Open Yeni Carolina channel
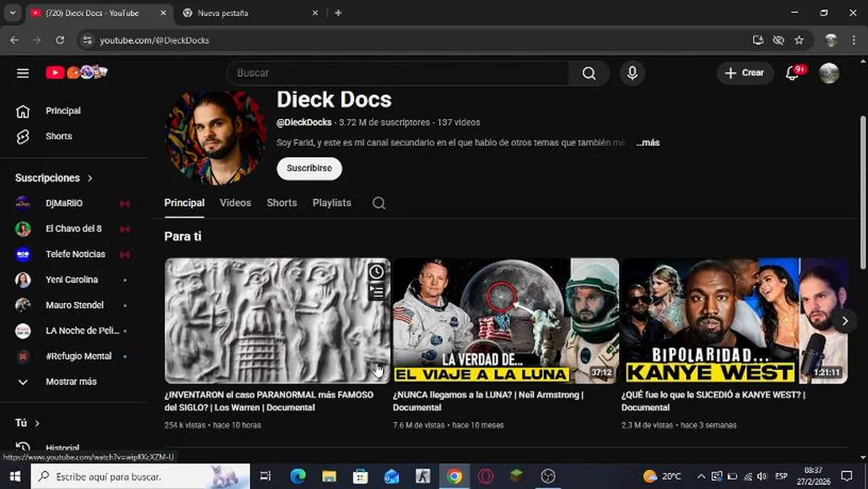 tap(72, 280)
